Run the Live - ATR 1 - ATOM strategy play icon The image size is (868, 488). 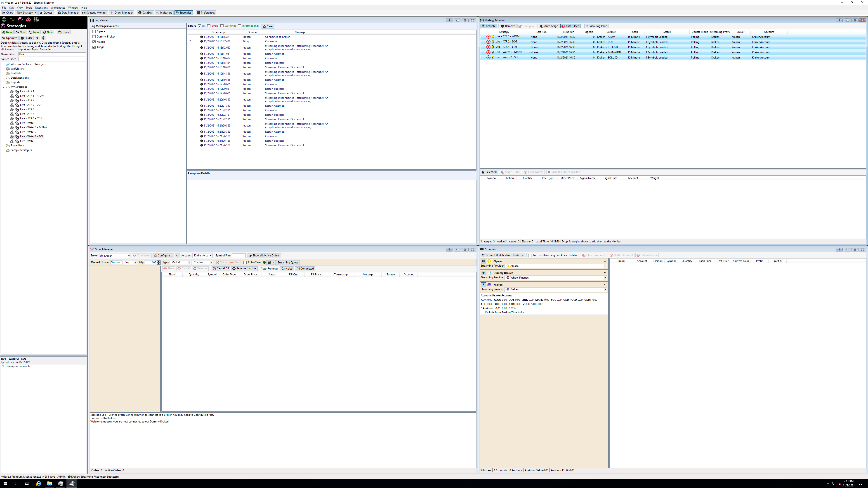[x=488, y=36]
